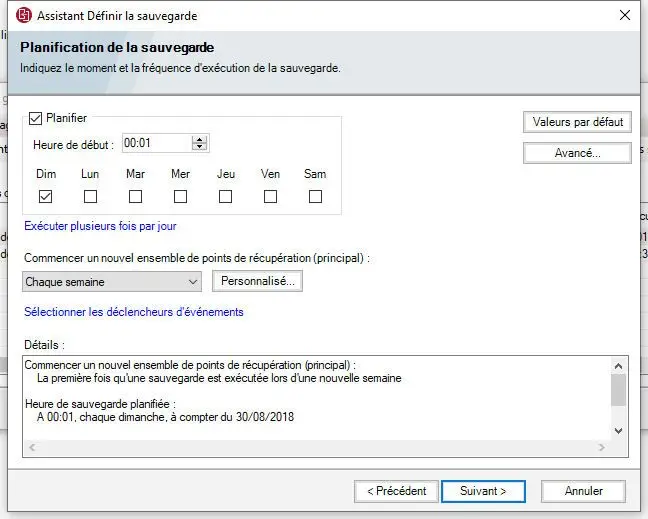Viewport: 648px width, 519px height.
Task: Increase start time with the up spinner arrow
Action: pyautogui.click(x=200, y=139)
